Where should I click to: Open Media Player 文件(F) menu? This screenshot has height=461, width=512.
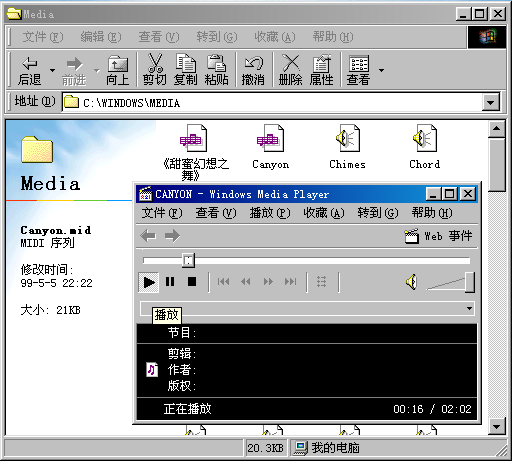(x=162, y=213)
